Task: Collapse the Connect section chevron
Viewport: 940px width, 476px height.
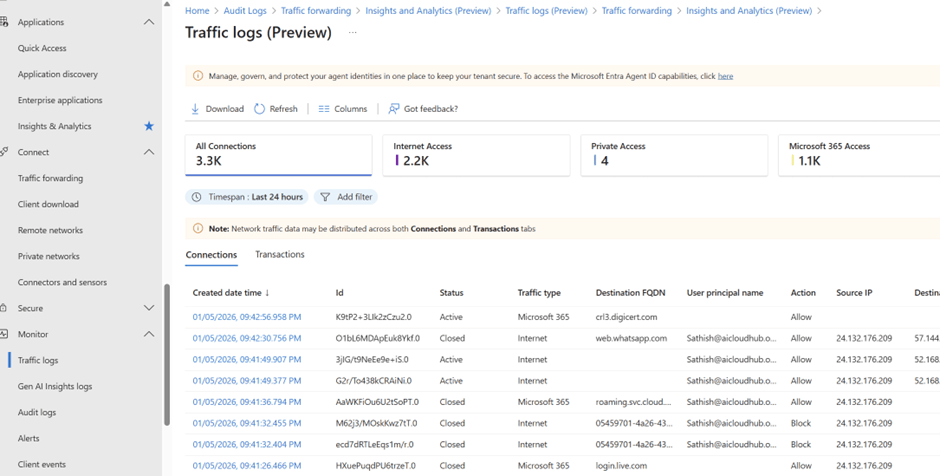Action: [149, 152]
